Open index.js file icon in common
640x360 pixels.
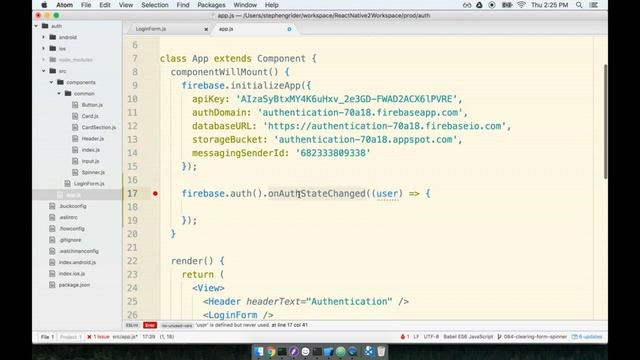[75, 150]
